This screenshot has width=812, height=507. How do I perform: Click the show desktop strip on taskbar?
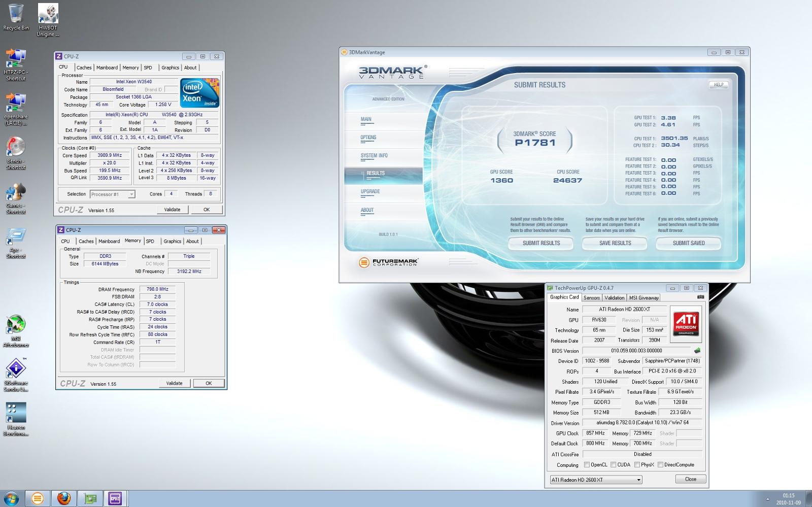(x=808, y=498)
